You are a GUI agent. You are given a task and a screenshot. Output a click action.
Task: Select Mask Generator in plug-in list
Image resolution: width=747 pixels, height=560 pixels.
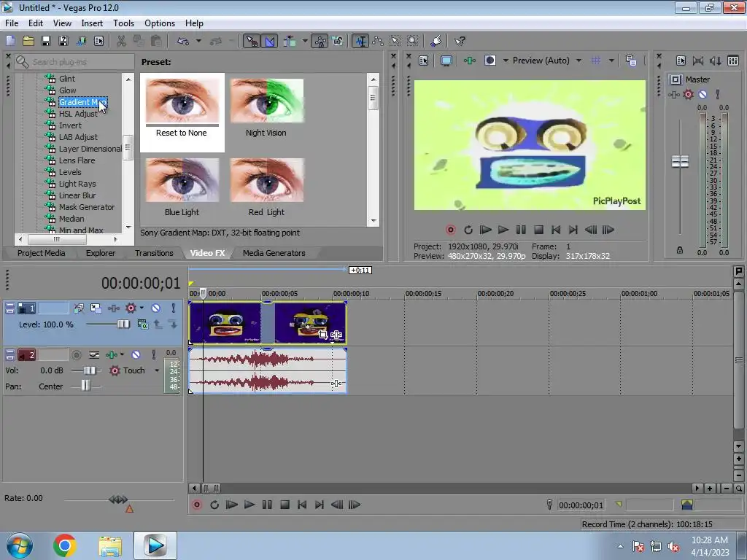tap(87, 207)
